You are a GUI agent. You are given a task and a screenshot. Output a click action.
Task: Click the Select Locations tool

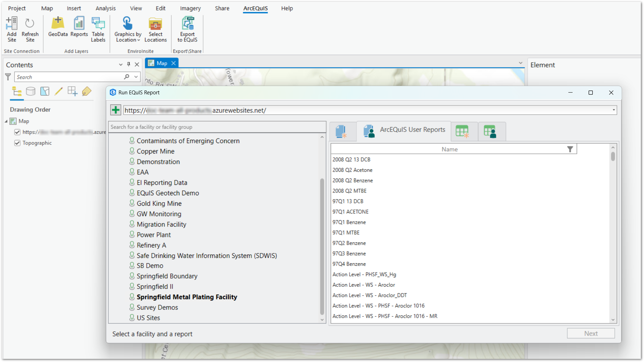[x=155, y=29]
